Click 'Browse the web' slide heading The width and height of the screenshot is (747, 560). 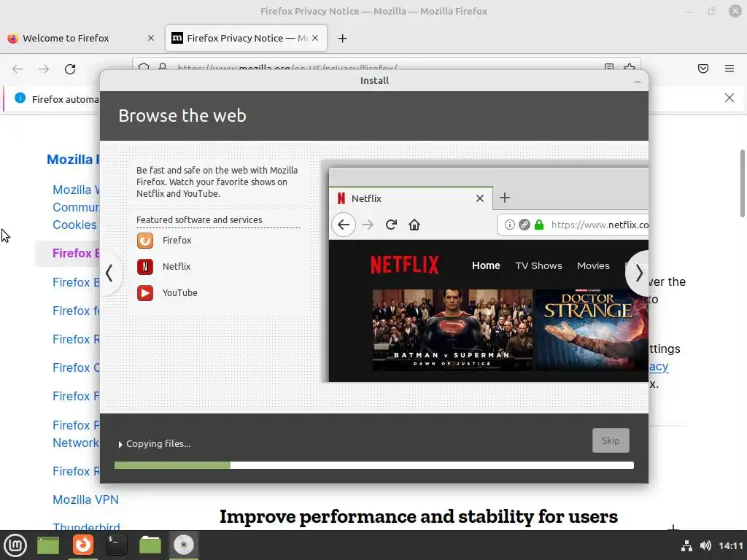[182, 116]
